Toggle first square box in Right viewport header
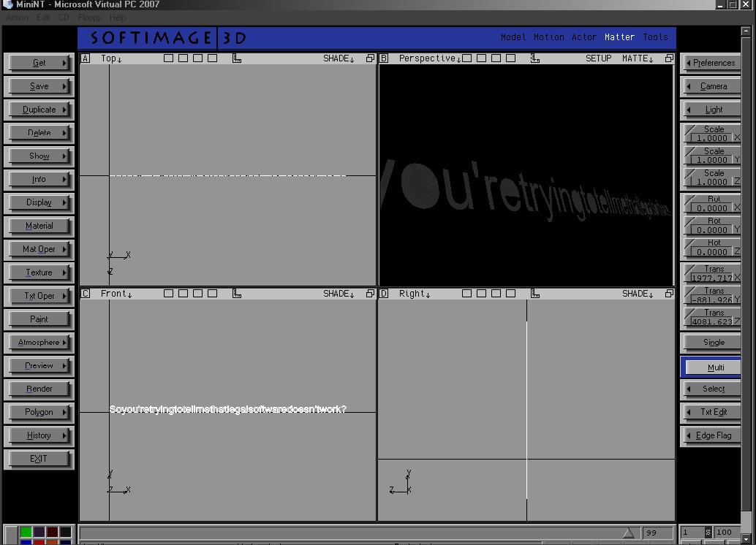This screenshot has width=756, height=545. pyautogui.click(x=466, y=294)
